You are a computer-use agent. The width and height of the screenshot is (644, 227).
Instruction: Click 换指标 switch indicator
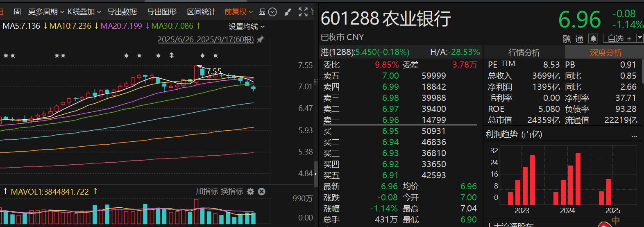232,191
